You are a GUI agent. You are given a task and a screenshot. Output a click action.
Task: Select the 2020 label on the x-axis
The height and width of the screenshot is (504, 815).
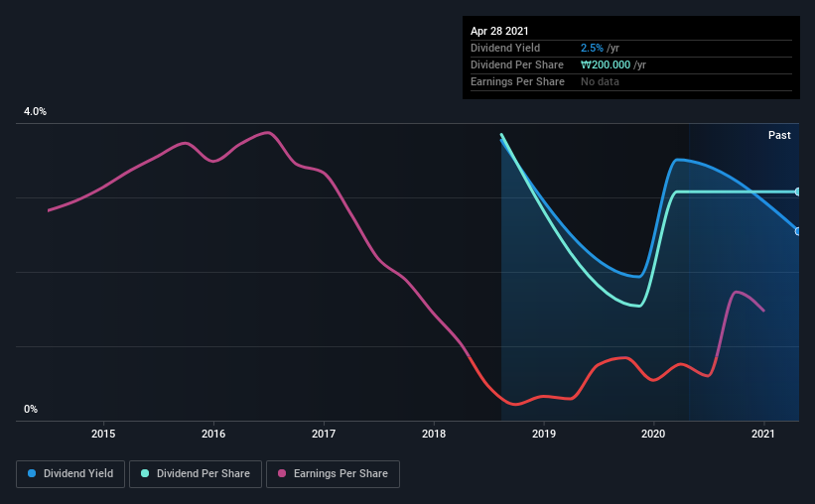point(653,434)
